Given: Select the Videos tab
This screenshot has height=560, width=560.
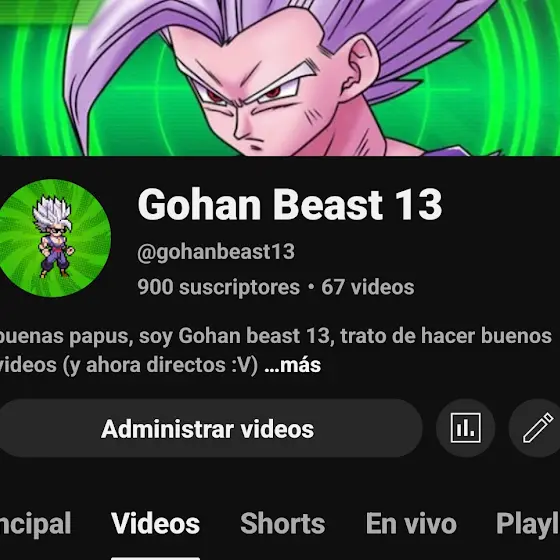Looking at the screenshot, I should click(155, 524).
